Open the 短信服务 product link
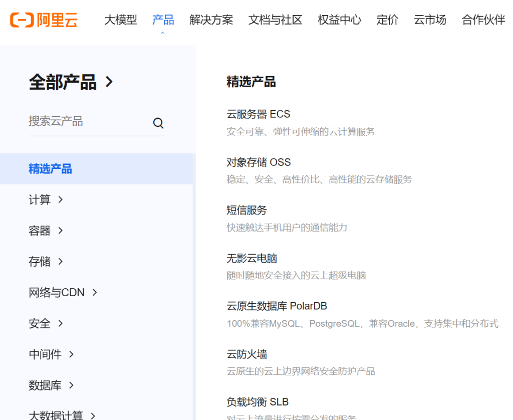The height and width of the screenshot is (420, 513). coord(246,210)
